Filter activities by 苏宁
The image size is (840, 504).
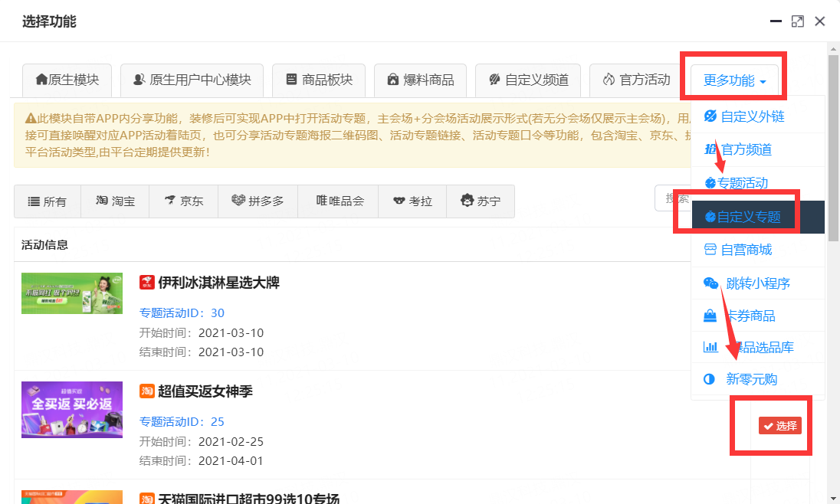pos(481,201)
